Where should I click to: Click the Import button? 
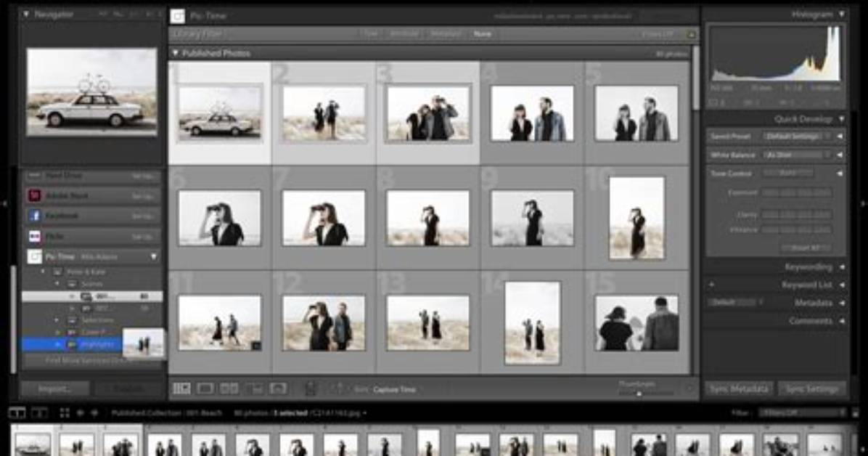click(x=55, y=389)
